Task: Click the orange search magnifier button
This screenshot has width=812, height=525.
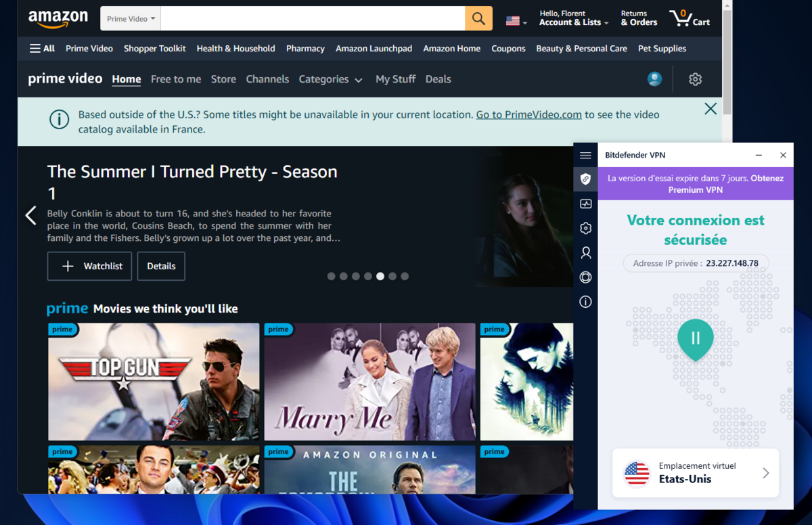Action: point(478,19)
